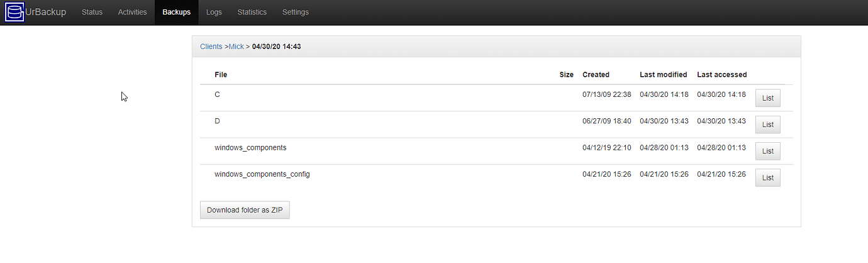List contents of windows_components
The height and width of the screenshot is (263, 868).
coord(767,151)
